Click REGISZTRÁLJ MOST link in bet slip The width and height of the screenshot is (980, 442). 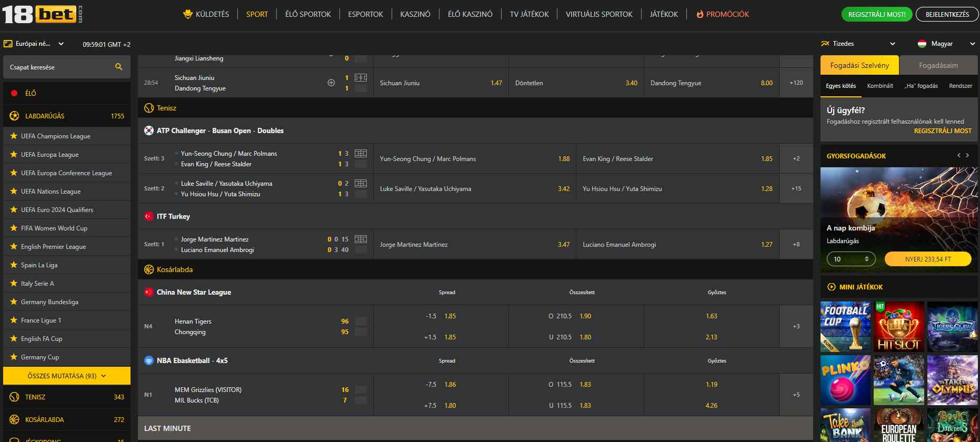[943, 130]
